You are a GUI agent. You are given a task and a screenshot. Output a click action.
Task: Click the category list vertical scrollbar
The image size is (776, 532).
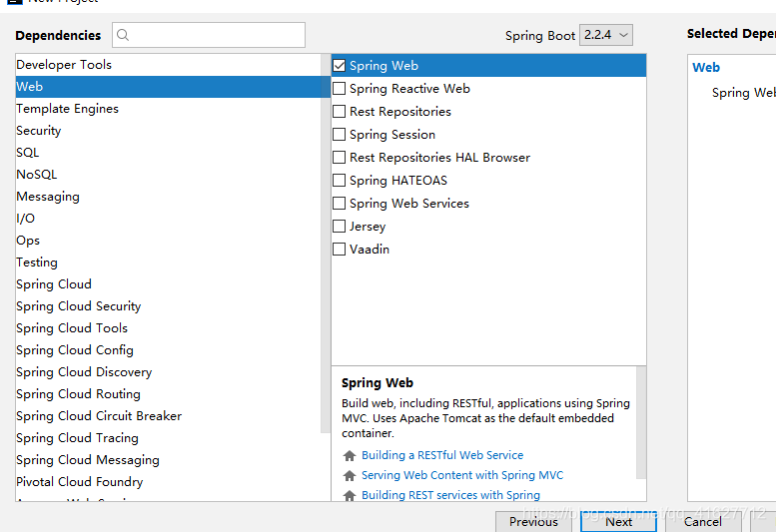point(326,244)
